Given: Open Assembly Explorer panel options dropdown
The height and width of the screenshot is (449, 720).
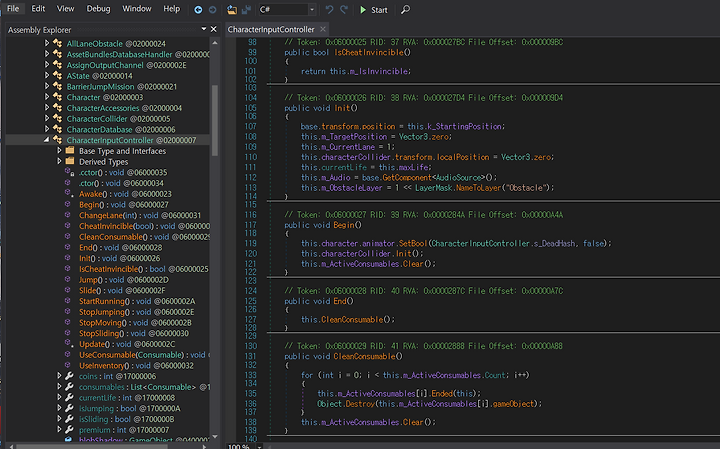Looking at the screenshot, I should (203, 29).
